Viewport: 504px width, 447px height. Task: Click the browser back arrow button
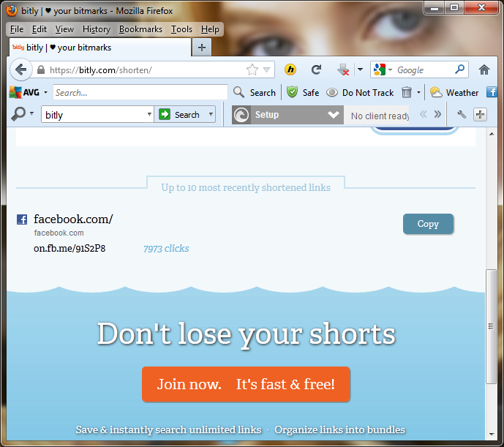coord(20,70)
